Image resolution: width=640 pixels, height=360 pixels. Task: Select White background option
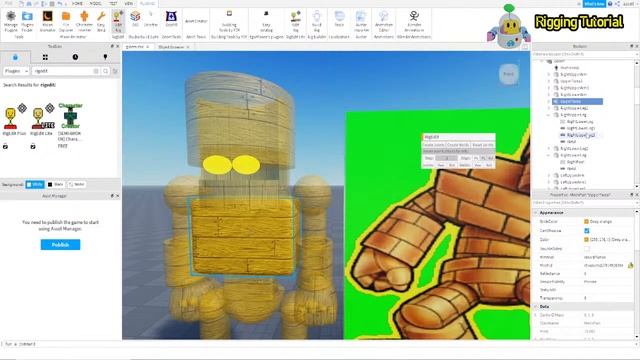[35, 184]
